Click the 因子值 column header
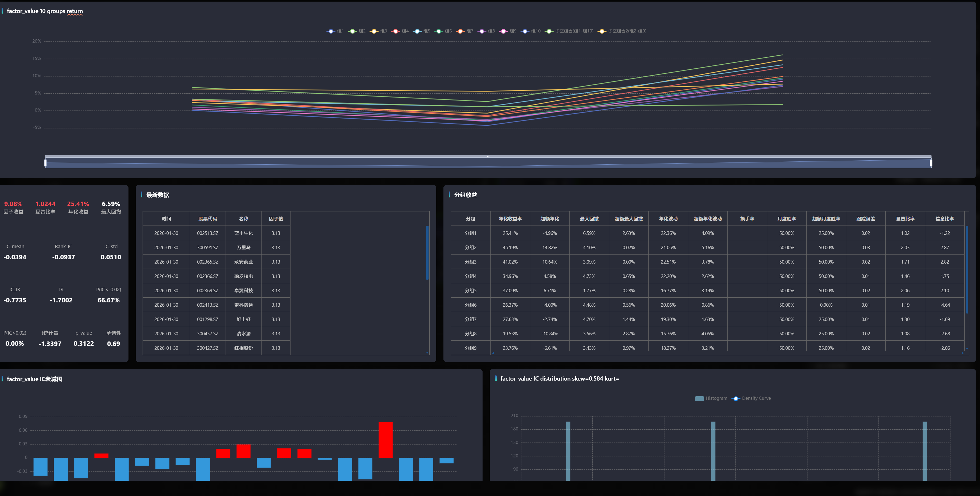This screenshot has width=980, height=496. [x=275, y=219]
